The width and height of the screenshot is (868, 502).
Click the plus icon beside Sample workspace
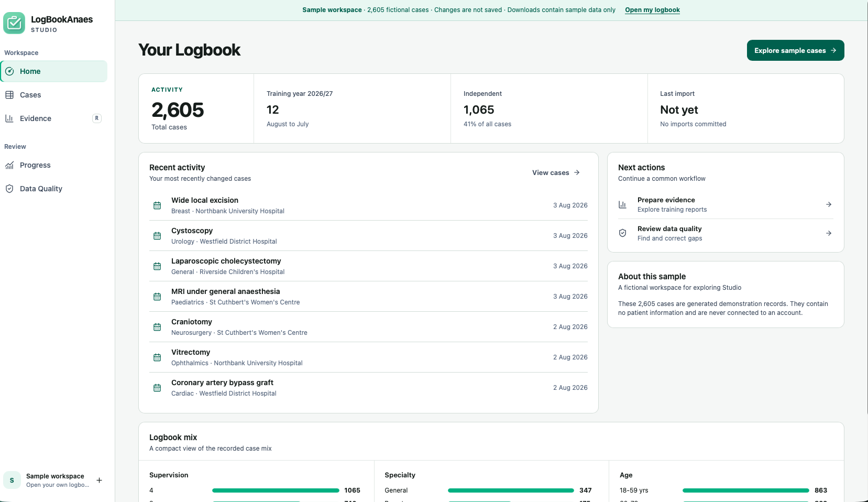pos(99,480)
